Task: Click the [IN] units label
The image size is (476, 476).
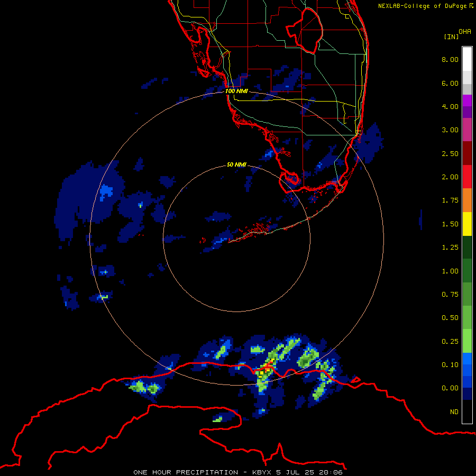Action: pos(451,36)
